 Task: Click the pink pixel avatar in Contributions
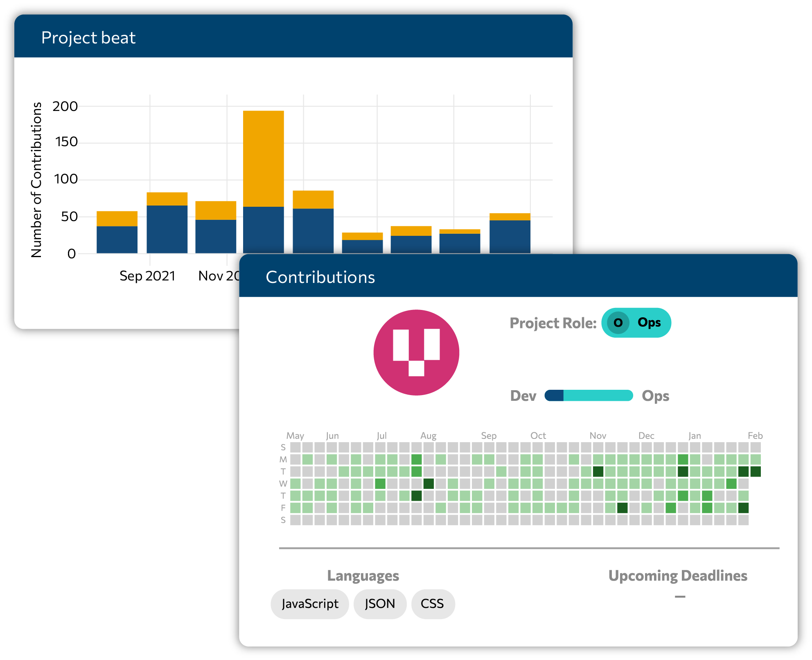(416, 353)
